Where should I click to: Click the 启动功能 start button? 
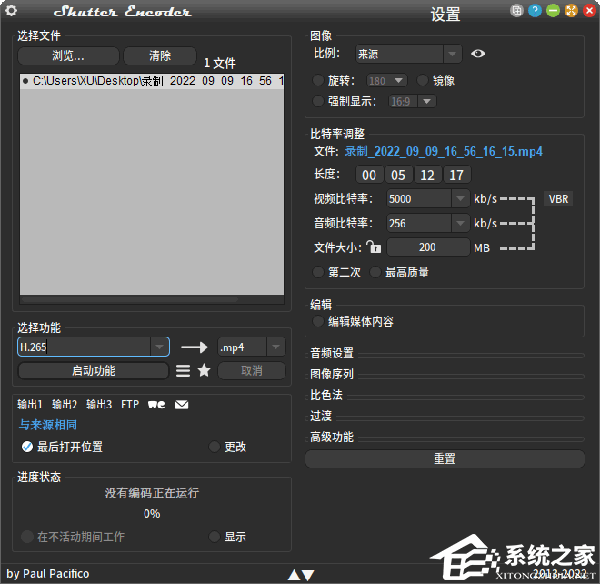tap(93, 370)
